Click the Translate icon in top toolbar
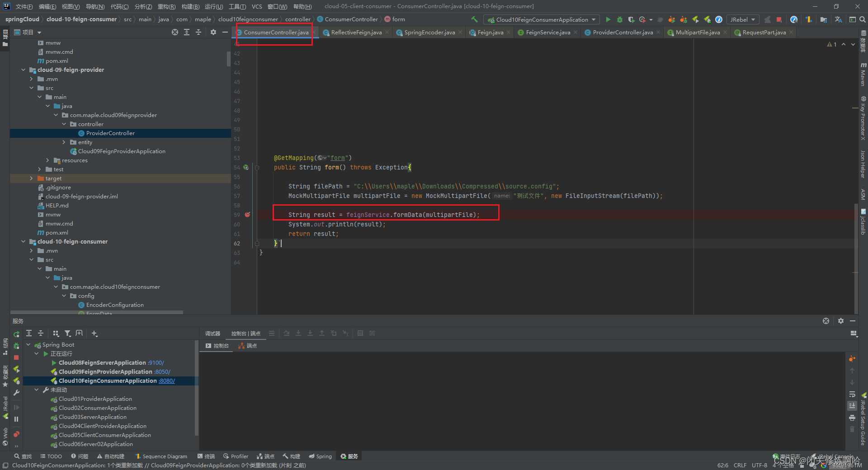The image size is (868, 470). (x=839, y=19)
